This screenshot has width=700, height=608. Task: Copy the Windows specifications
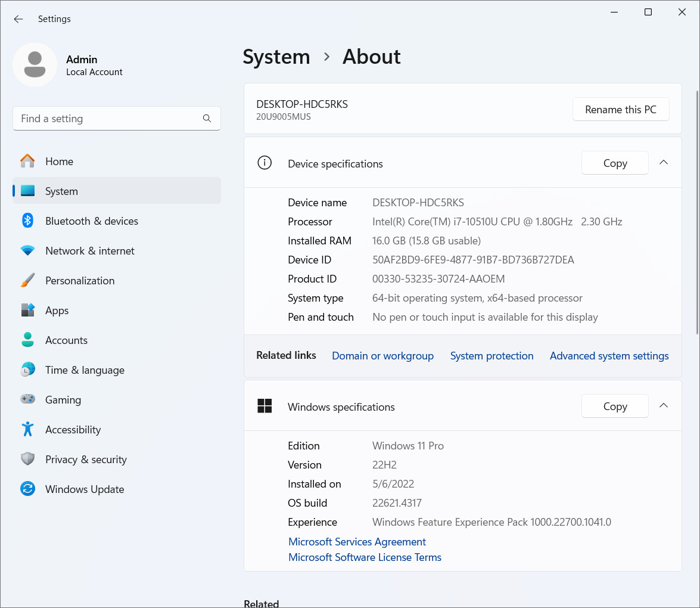[x=615, y=406]
